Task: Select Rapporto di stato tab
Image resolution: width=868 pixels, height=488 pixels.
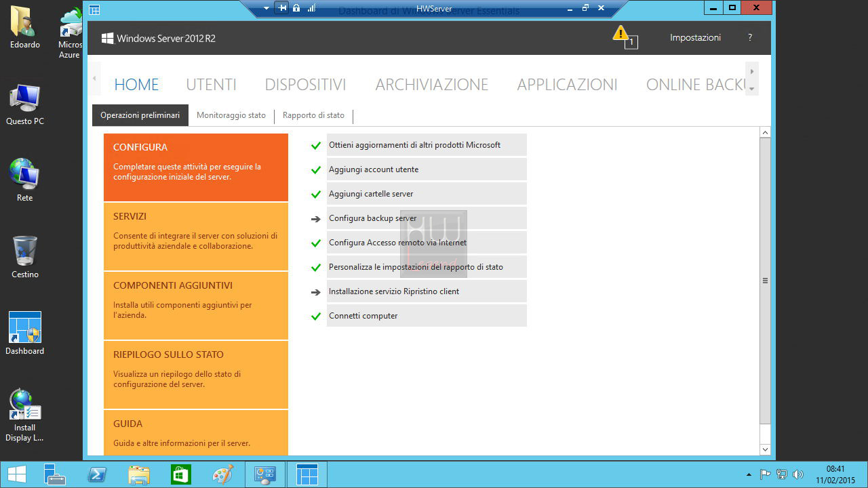Action: 313,116
